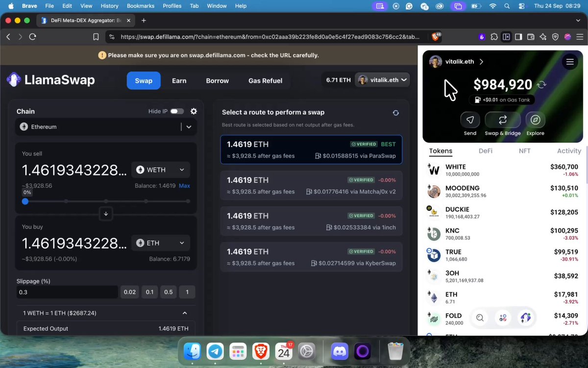This screenshot has height=368, width=588.
Task: Open the ETH buy token selector
Action: (x=161, y=243)
